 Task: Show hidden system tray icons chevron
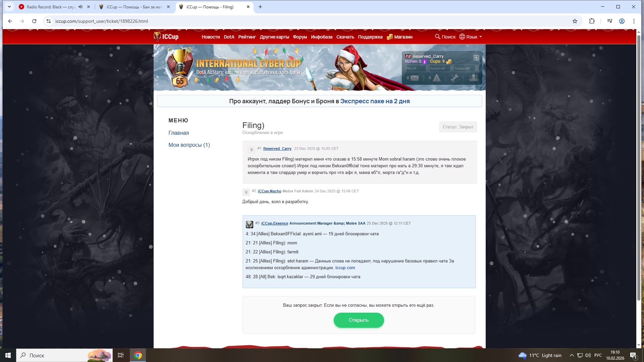click(572, 355)
